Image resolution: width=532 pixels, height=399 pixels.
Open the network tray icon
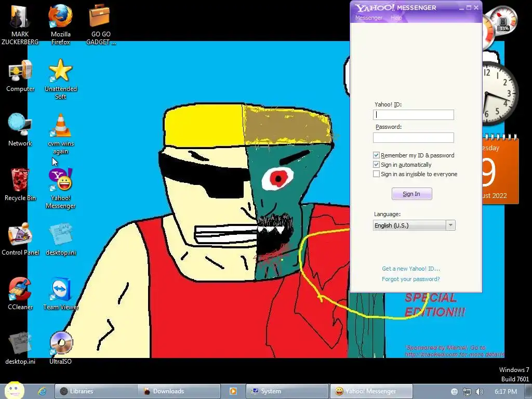(467, 392)
